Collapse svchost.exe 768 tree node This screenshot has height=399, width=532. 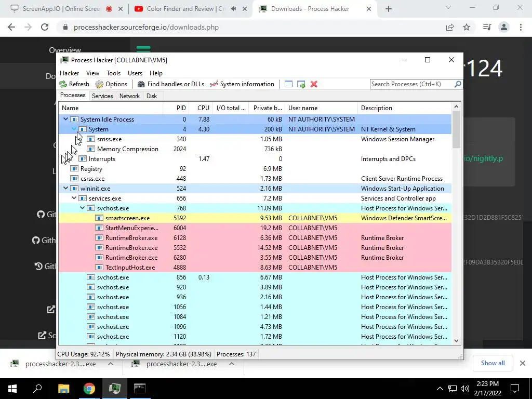click(x=82, y=208)
